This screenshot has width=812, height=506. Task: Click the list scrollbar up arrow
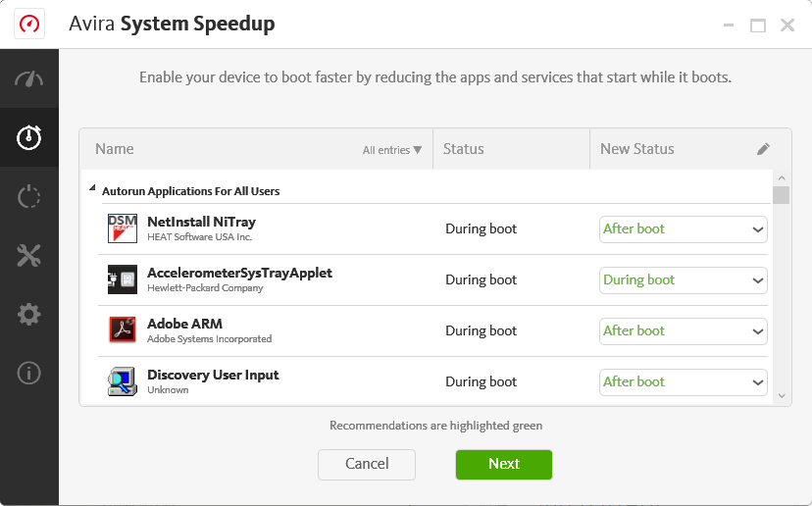pyautogui.click(x=782, y=178)
